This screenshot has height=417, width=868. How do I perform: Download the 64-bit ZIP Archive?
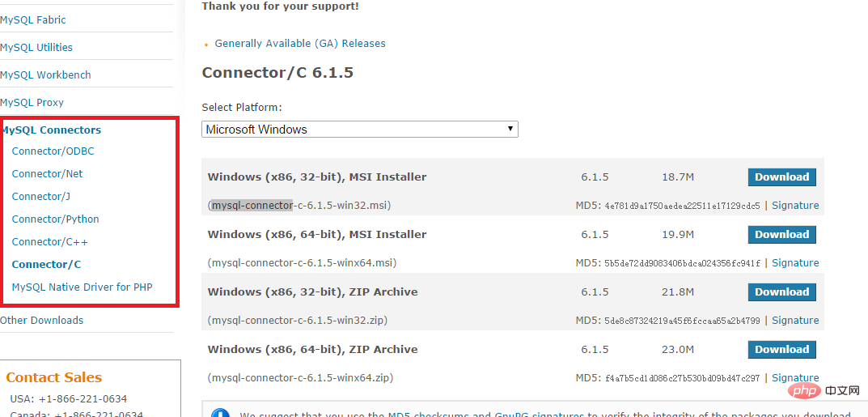pos(781,350)
